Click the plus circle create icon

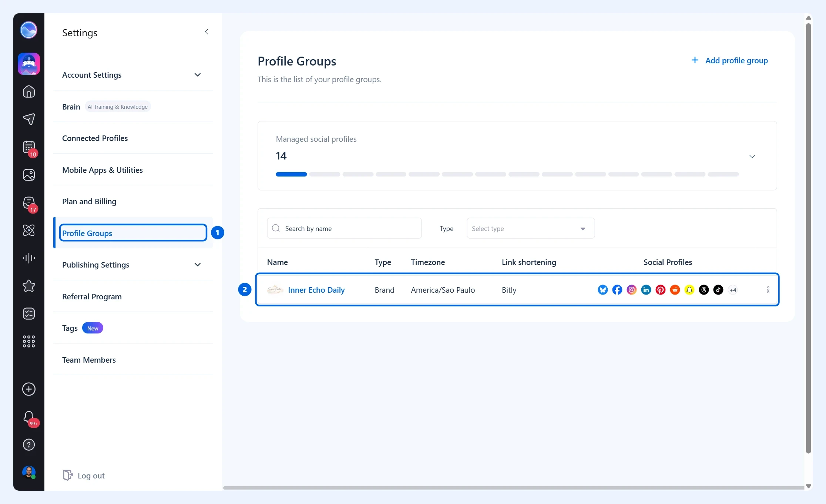click(29, 389)
